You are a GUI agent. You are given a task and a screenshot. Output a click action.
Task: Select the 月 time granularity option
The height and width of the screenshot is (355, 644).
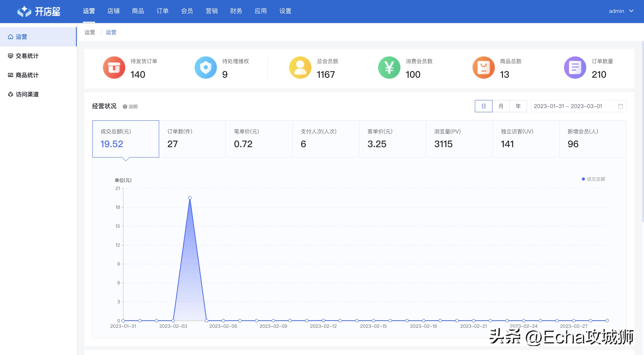tap(501, 106)
